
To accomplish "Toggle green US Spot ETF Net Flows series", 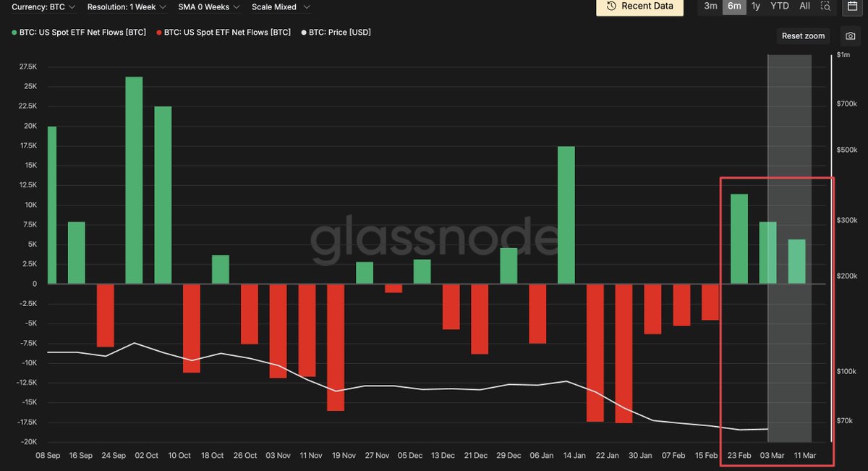I will tap(79, 33).
